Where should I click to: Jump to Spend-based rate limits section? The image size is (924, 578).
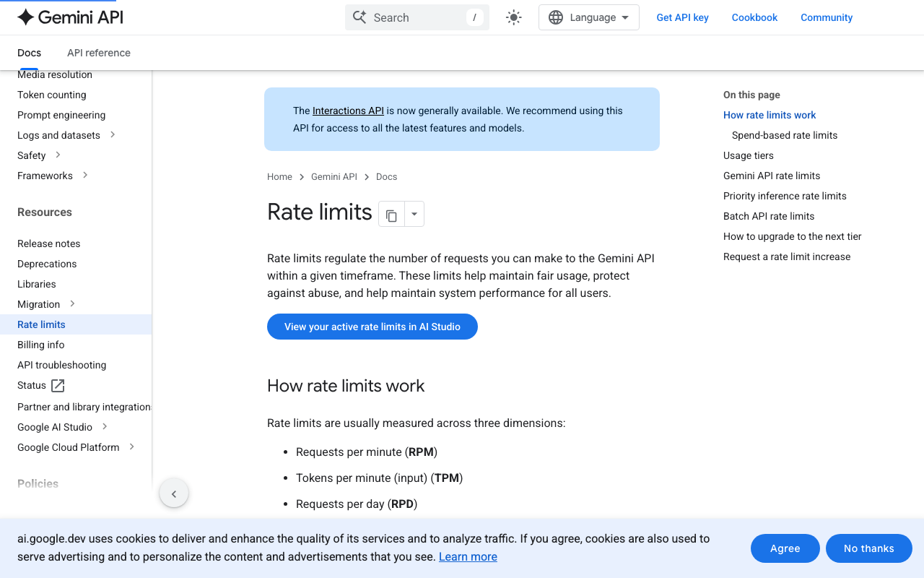tap(785, 135)
